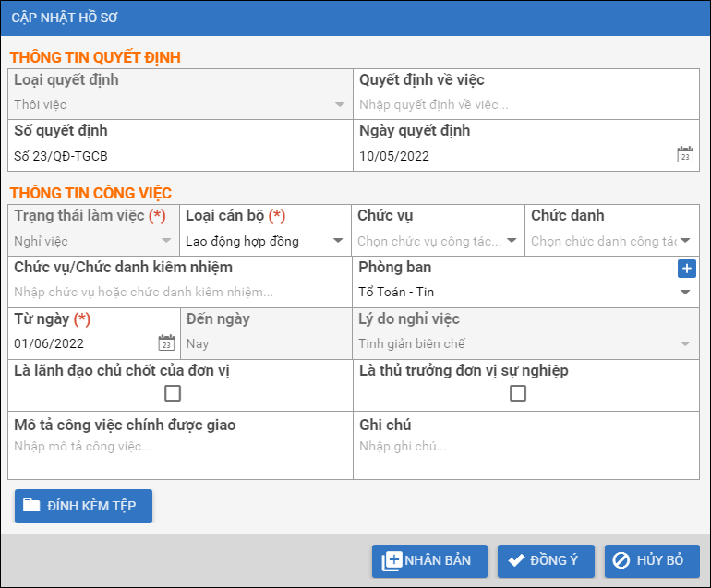This screenshot has height=588, width=711.
Task: Open the Lý do nghỉ việc dropdown
Action: [685, 344]
